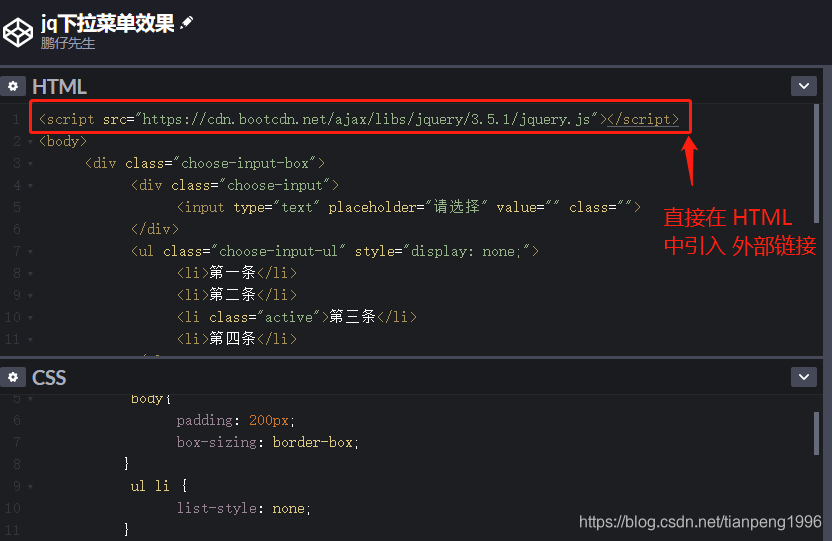832x541 pixels.
Task: Open author name 鹏仔先生
Action: (68, 43)
